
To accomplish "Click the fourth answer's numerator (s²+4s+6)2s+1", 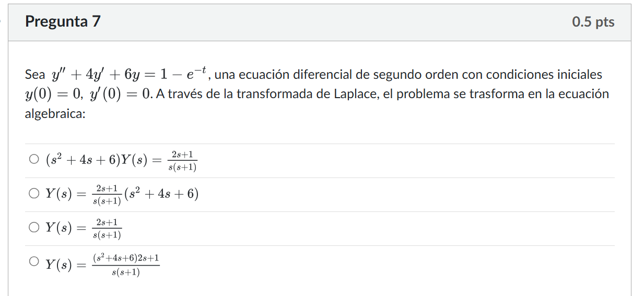I will pos(126,258).
